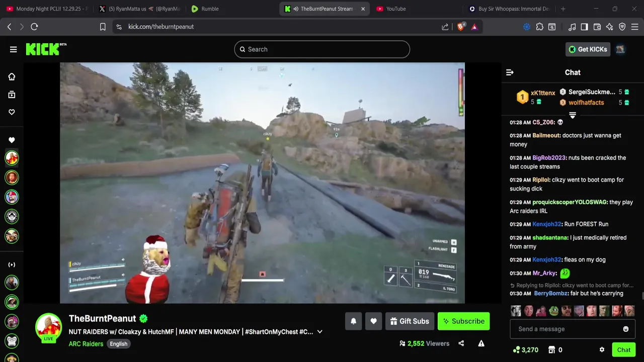
Task: Open browser extensions puzzle icon
Action: click(x=539, y=27)
